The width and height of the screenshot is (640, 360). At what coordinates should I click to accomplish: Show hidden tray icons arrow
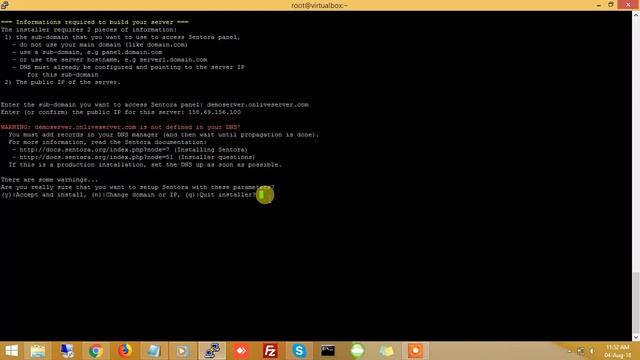click(x=570, y=351)
